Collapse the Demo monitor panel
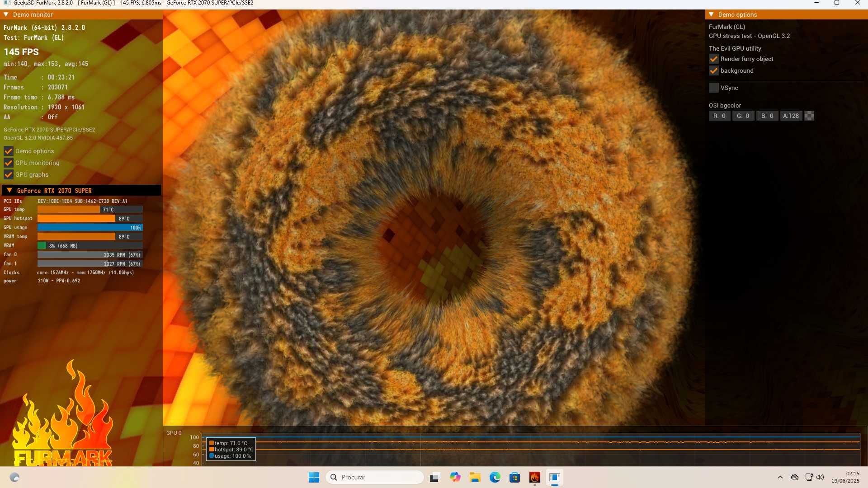Image resolution: width=868 pixels, height=488 pixels. point(6,14)
